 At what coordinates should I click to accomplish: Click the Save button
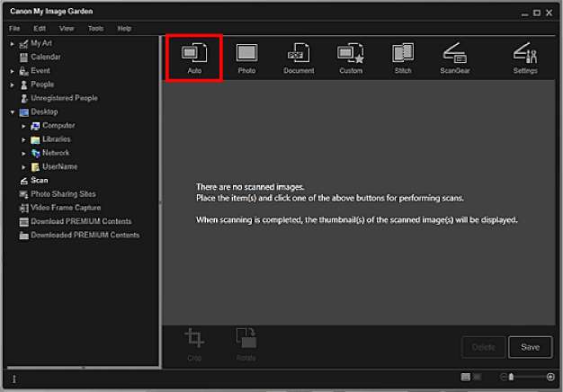pyautogui.click(x=530, y=347)
